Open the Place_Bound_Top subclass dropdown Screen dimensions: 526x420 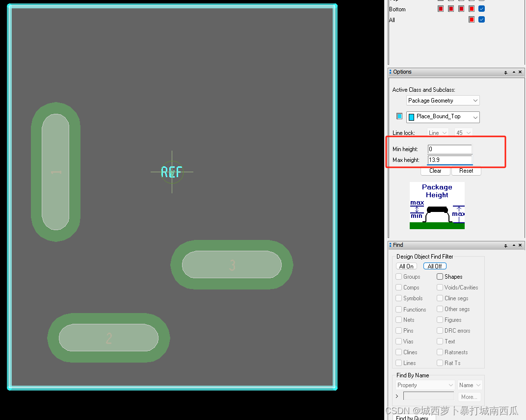click(443, 117)
